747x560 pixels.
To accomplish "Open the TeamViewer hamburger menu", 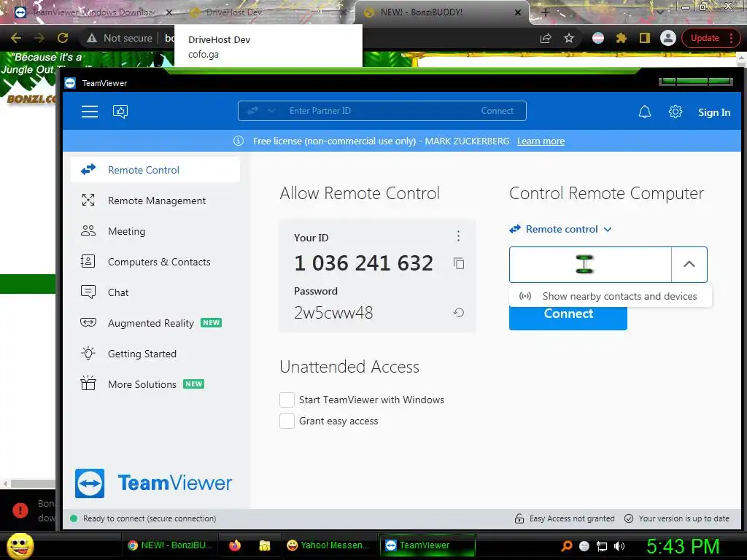I will [x=90, y=112].
